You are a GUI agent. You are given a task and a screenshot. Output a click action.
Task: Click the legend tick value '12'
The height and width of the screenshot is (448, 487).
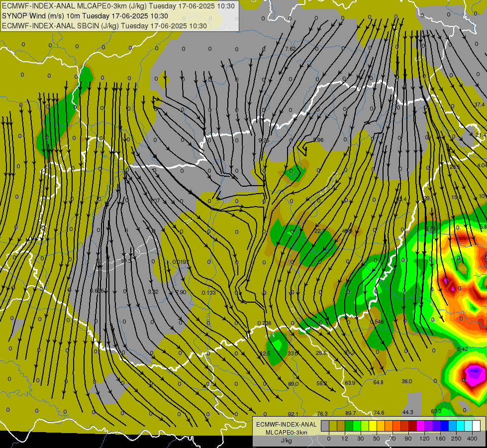coord(345,439)
